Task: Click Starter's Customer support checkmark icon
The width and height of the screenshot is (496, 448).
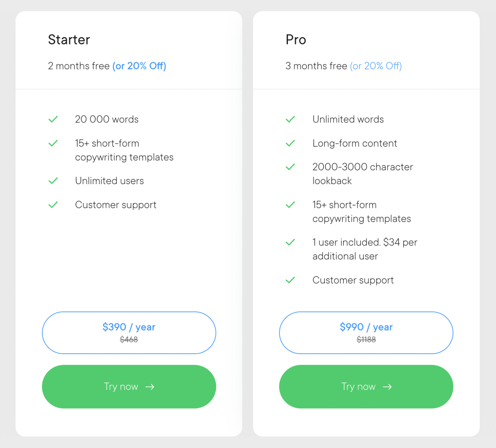Action: 53,205
